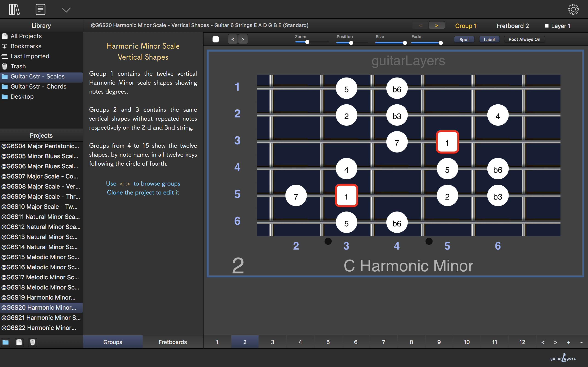The height and width of the screenshot is (367, 588).
Task: Select group tab number 7
Action: click(383, 342)
